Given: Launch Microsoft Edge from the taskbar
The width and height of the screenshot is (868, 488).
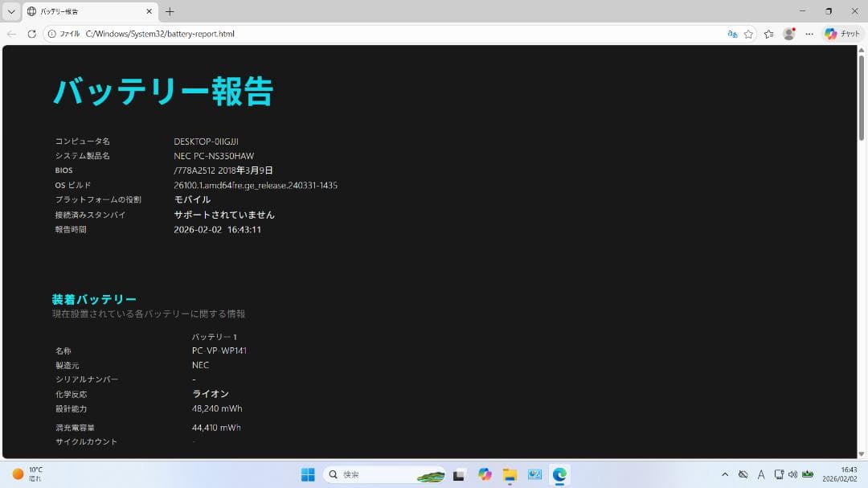Looking at the screenshot, I should coord(561,474).
